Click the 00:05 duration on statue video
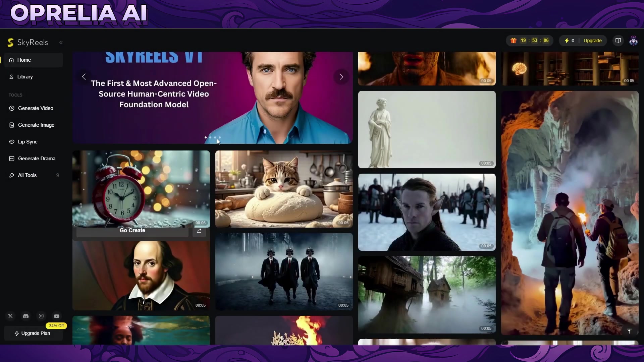644x362 pixels. point(486,163)
